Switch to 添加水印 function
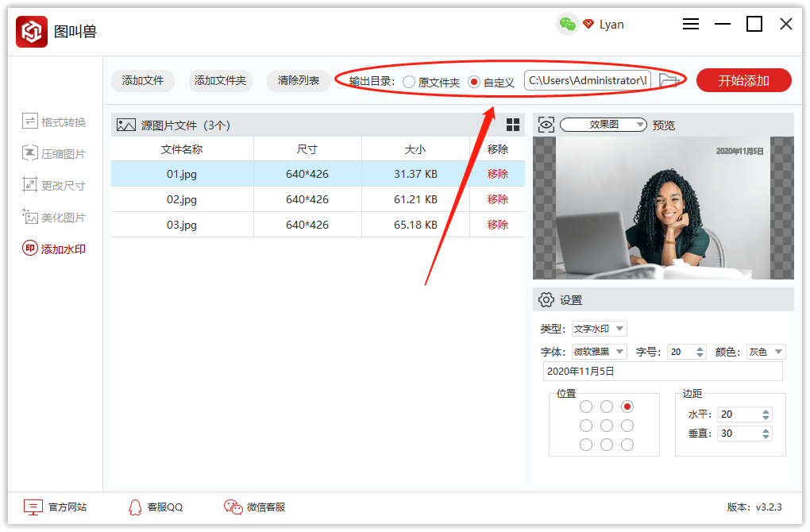 (54, 249)
